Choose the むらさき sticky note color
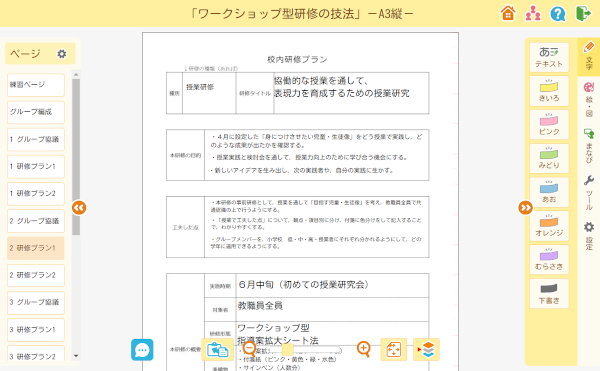Image resolution: width=600 pixels, height=371 pixels. (x=549, y=260)
